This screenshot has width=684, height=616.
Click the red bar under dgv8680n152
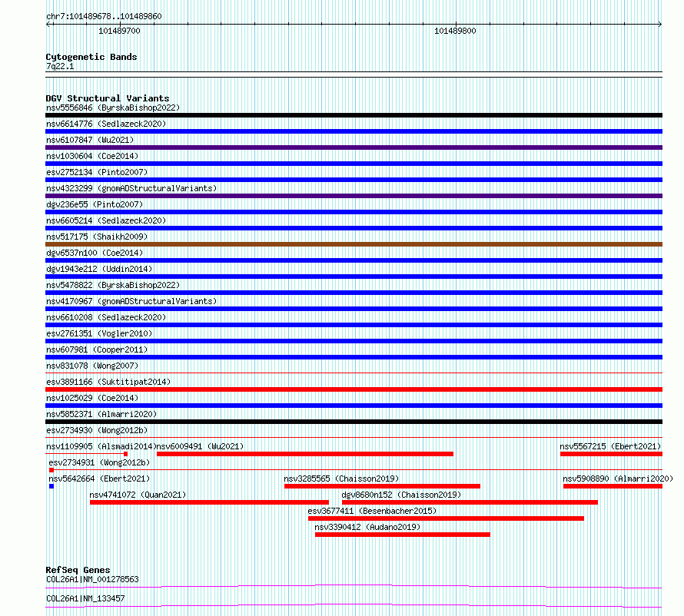point(470,502)
